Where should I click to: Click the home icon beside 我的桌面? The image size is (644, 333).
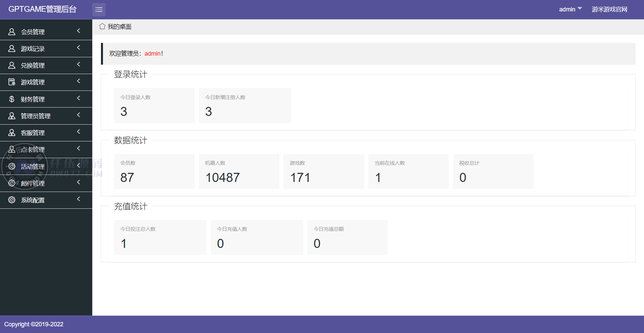click(102, 26)
